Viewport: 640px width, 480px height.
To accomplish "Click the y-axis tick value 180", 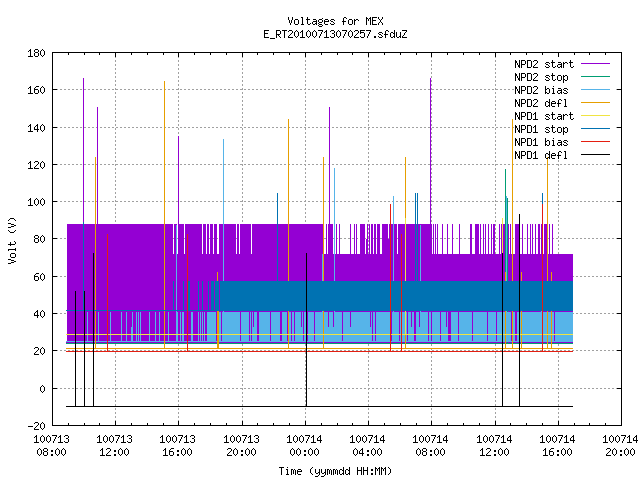I will point(36,53).
